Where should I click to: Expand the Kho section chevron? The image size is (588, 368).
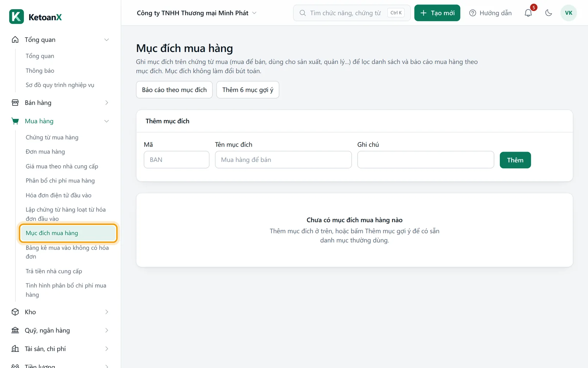tap(107, 312)
